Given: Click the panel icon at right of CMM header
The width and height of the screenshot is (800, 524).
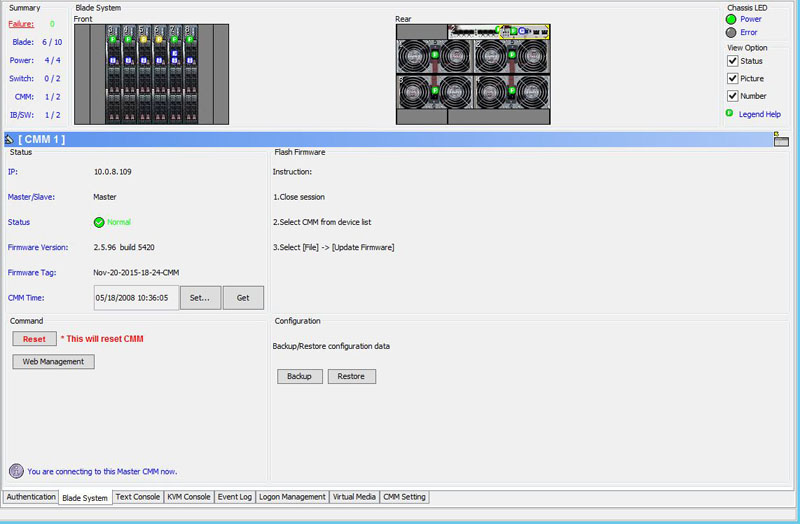Looking at the screenshot, I should pos(781,140).
